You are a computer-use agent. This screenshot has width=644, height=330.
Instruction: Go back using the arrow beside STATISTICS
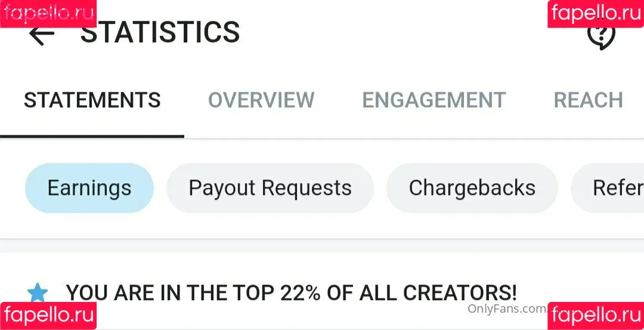click(42, 36)
